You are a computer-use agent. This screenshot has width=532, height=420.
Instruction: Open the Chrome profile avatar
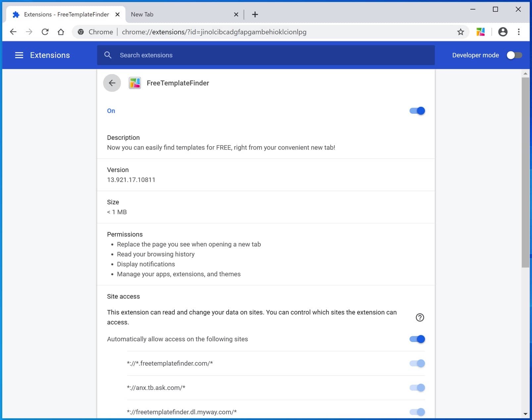click(503, 32)
